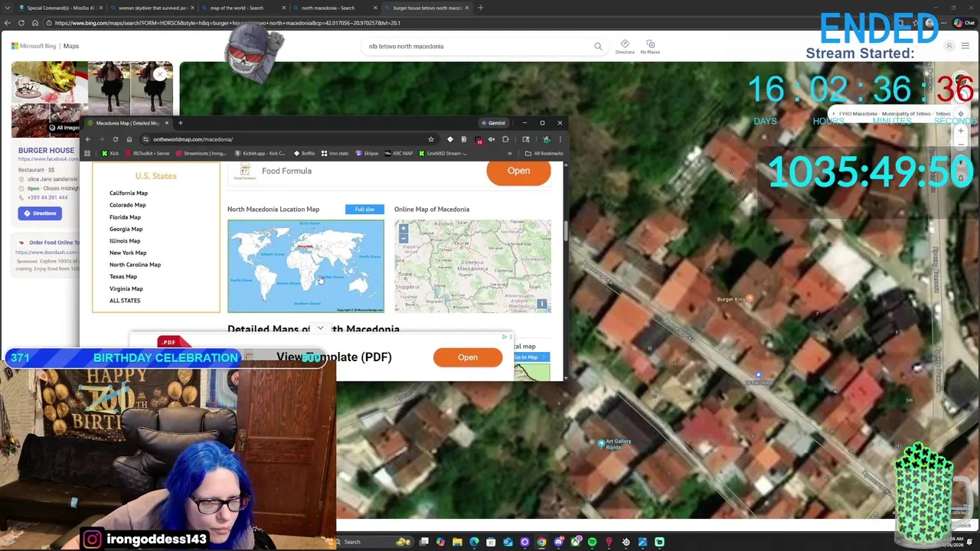Open the Chrome extensions puzzle icon
The height and width of the screenshot is (551, 980).
pyautogui.click(x=505, y=139)
